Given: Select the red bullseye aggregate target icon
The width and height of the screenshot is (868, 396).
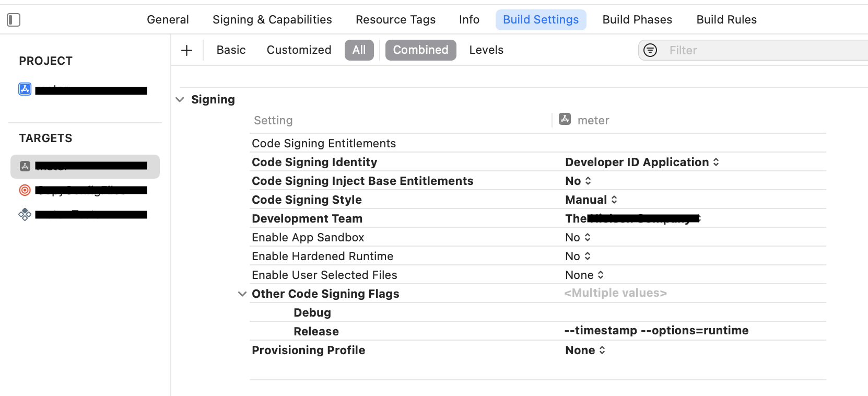Looking at the screenshot, I should (x=25, y=190).
